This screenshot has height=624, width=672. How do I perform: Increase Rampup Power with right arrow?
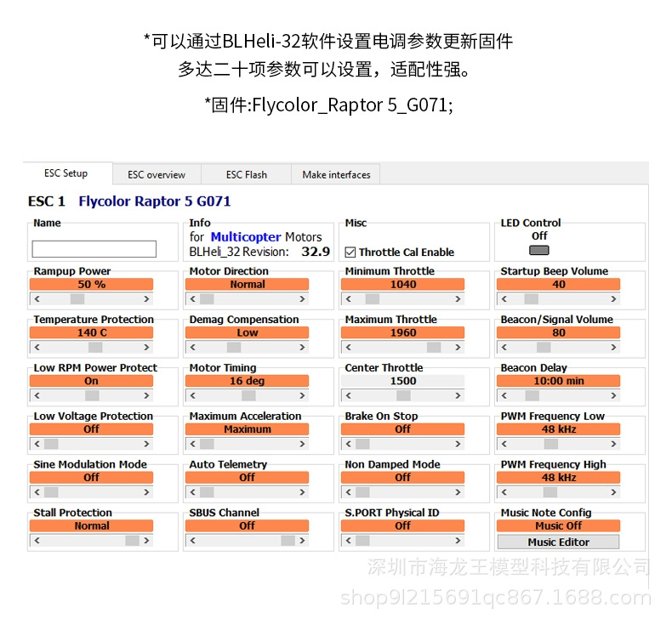(146, 299)
